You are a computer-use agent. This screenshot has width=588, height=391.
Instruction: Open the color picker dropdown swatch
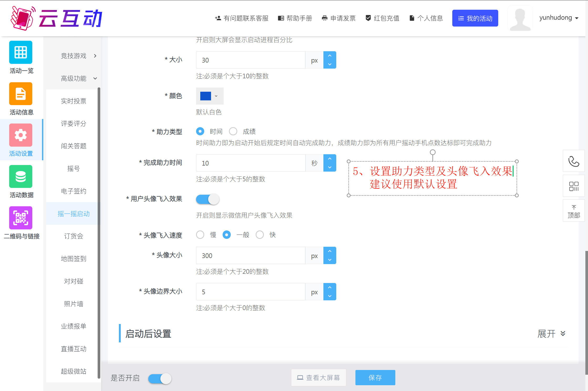pyautogui.click(x=209, y=96)
